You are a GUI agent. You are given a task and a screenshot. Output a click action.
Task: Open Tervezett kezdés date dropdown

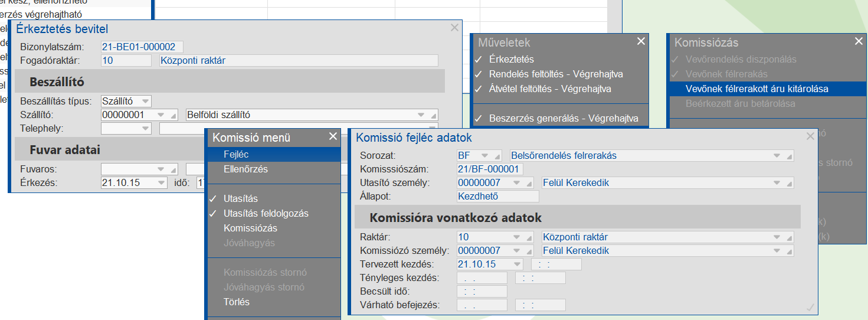click(x=517, y=265)
